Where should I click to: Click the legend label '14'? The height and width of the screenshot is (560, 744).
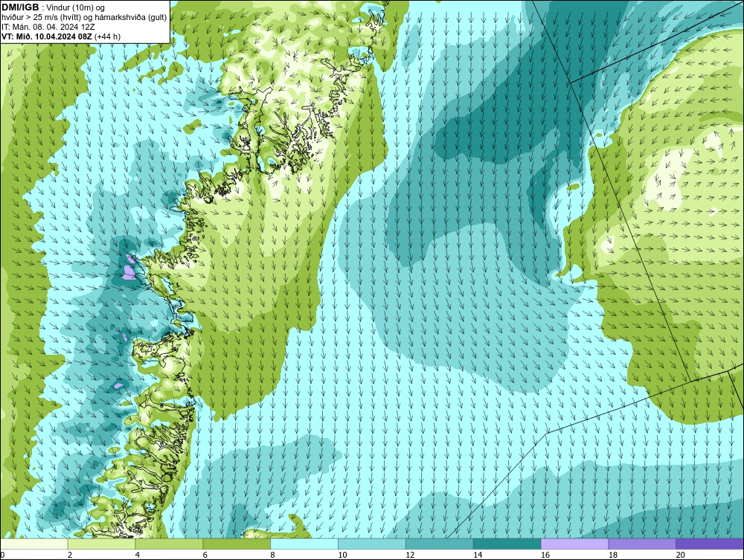[478, 555]
